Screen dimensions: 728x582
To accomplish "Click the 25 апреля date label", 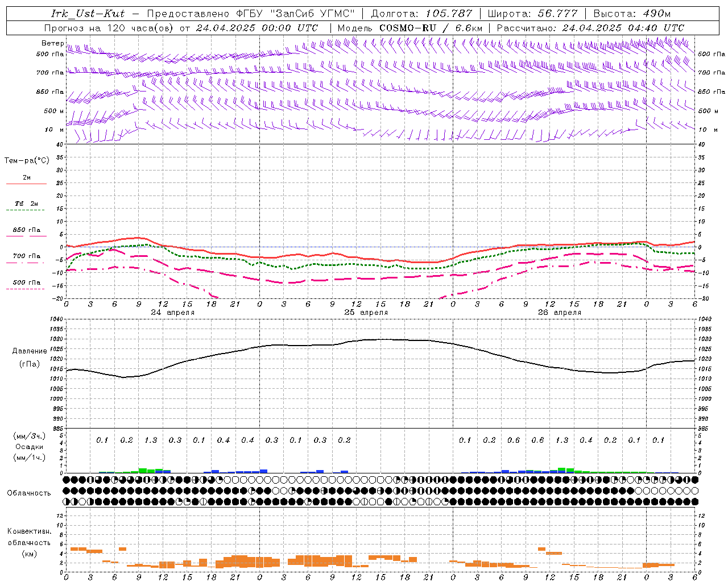I will tap(366, 313).
